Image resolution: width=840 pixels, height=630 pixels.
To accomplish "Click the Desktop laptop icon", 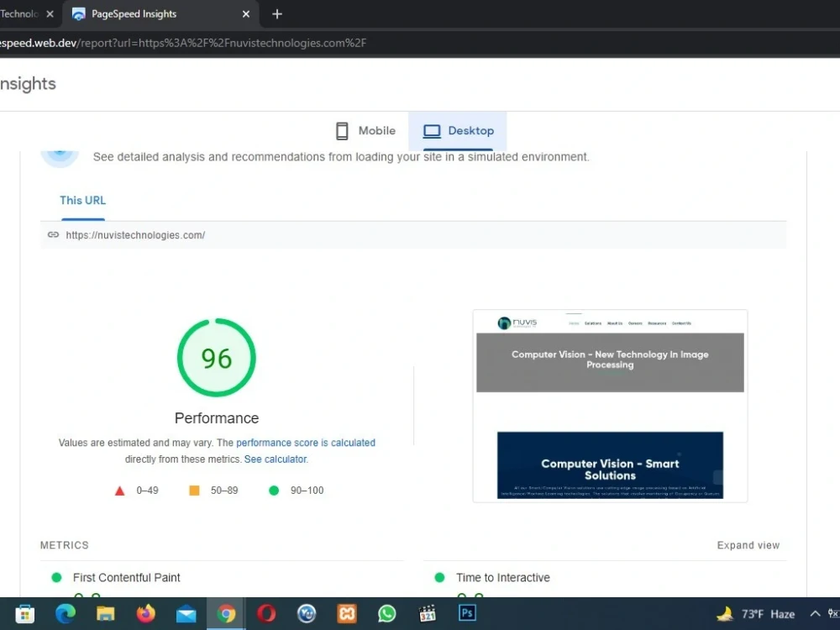I will click(x=432, y=131).
